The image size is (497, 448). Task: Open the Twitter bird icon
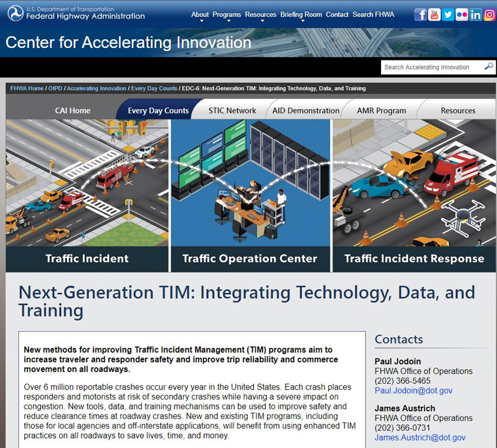point(448,14)
